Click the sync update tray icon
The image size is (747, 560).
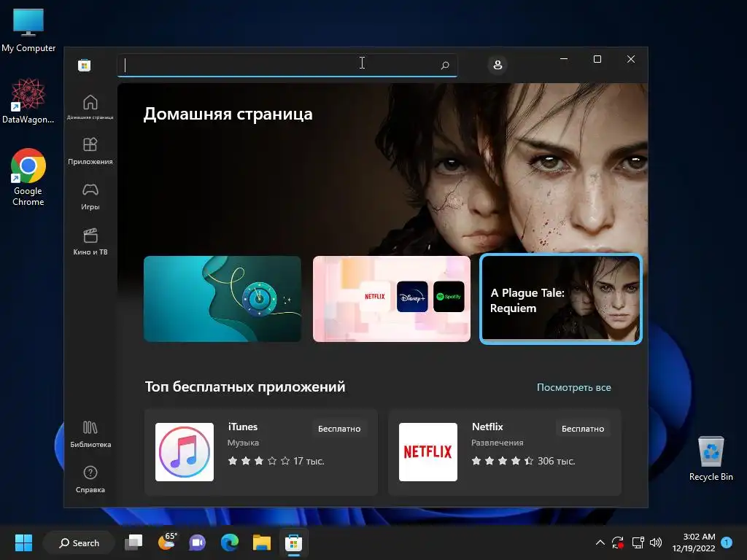(618, 542)
